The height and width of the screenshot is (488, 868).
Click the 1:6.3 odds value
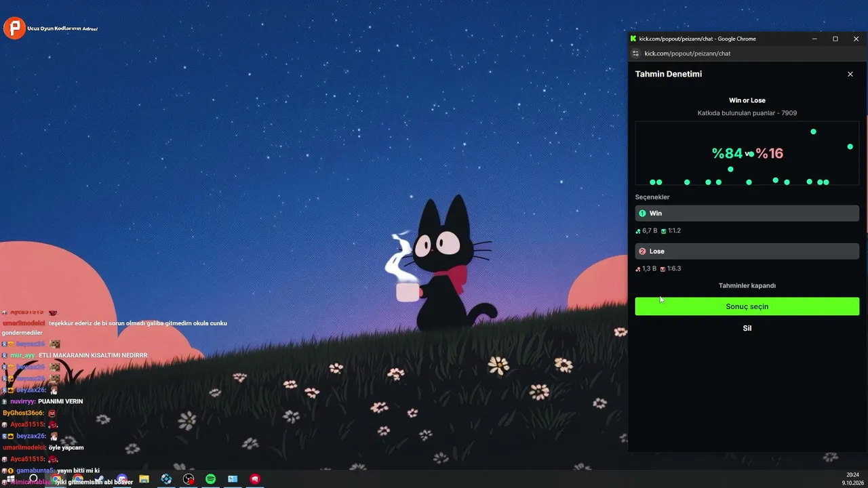674,269
